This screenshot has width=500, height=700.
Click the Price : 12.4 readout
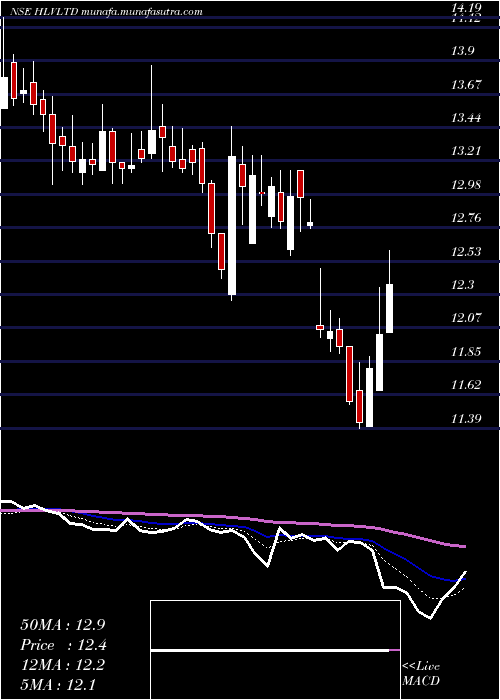point(63,645)
